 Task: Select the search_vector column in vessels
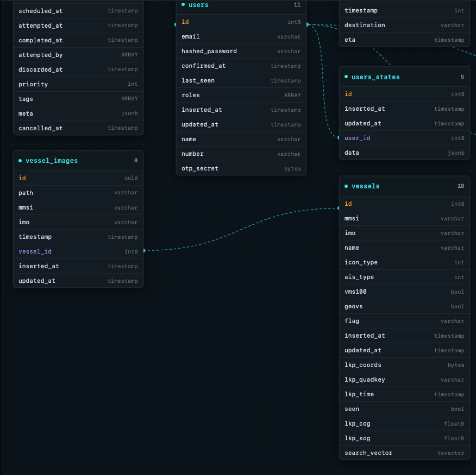[x=404, y=453]
